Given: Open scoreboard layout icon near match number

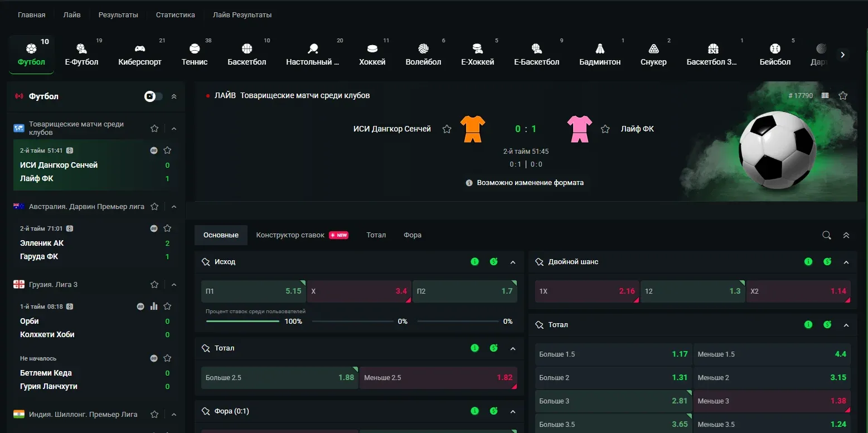Looking at the screenshot, I should [825, 95].
